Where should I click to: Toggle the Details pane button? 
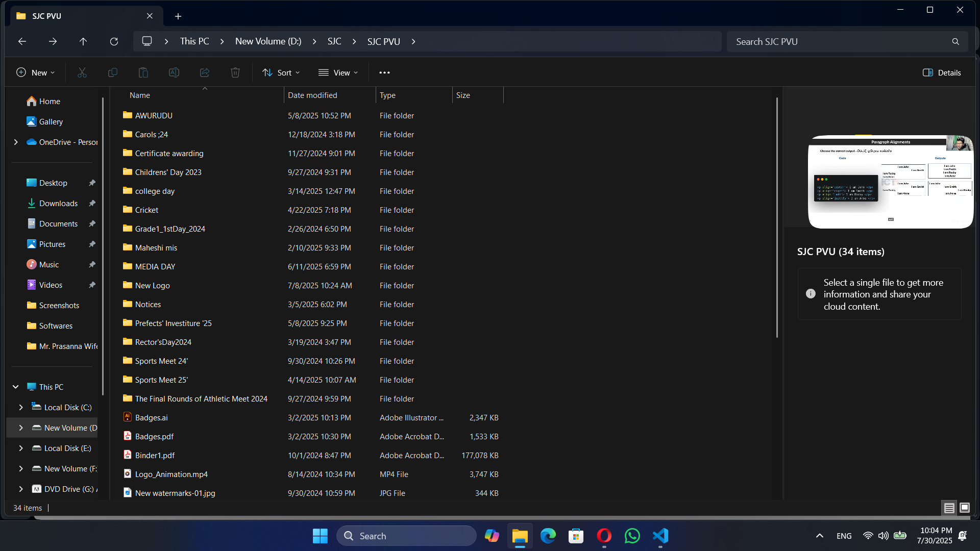942,72
